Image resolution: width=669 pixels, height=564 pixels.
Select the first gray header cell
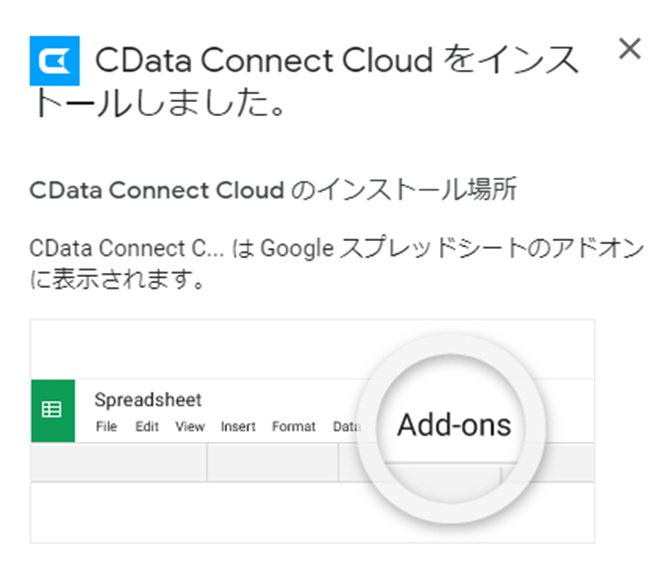pyautogui.click(x=119, y=462)
